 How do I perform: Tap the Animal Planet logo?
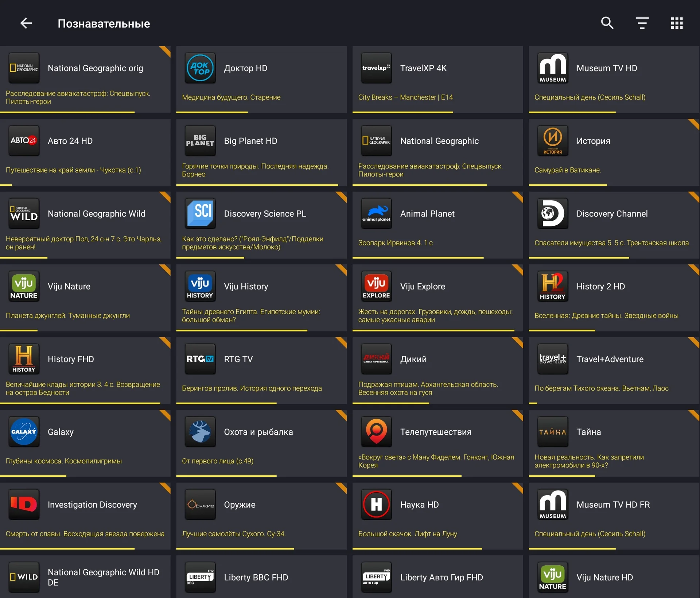pyautogui.click(x=376, y=214)
